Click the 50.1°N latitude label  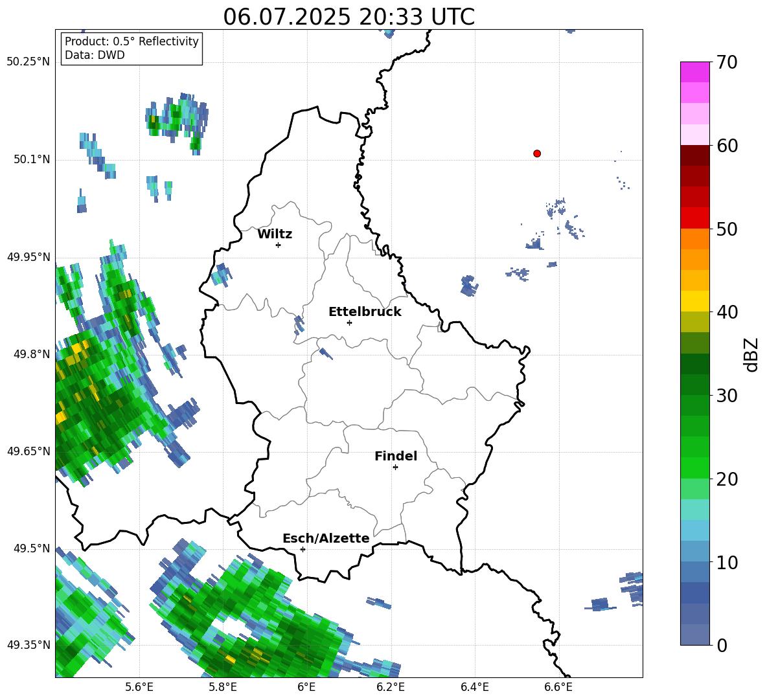(x=32, y=160)
